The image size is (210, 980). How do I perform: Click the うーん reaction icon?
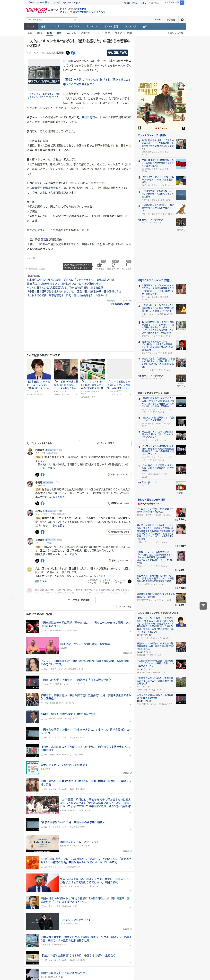point(117,581)
